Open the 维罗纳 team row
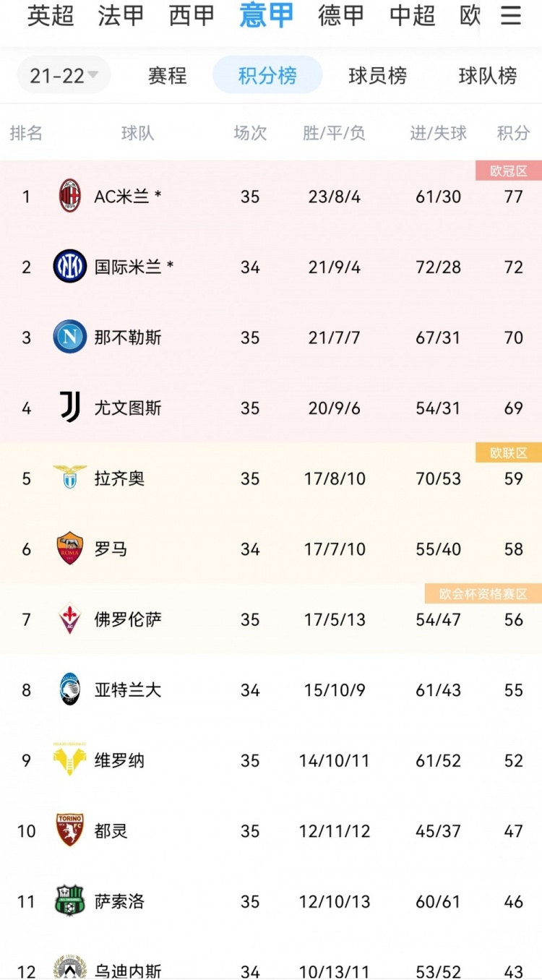542x980 pixels. (x=271, y=760)
